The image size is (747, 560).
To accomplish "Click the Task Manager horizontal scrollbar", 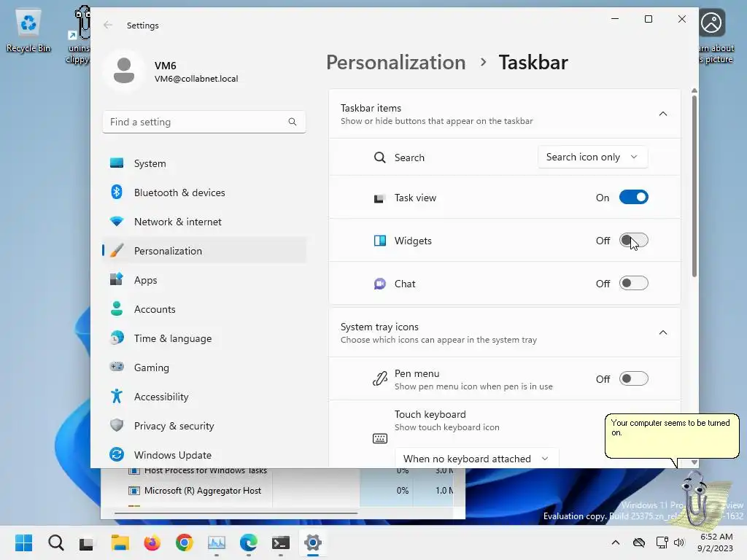I will [236, 513].
